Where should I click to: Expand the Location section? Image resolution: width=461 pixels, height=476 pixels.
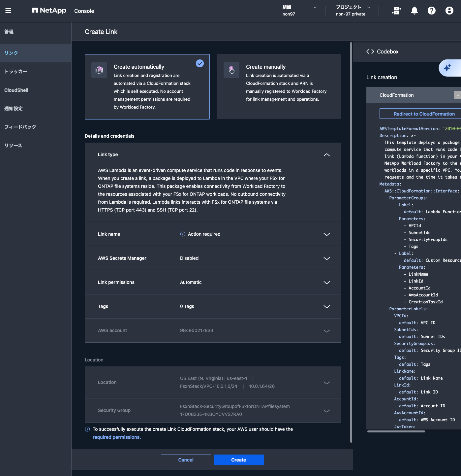[x=327, y=383]
